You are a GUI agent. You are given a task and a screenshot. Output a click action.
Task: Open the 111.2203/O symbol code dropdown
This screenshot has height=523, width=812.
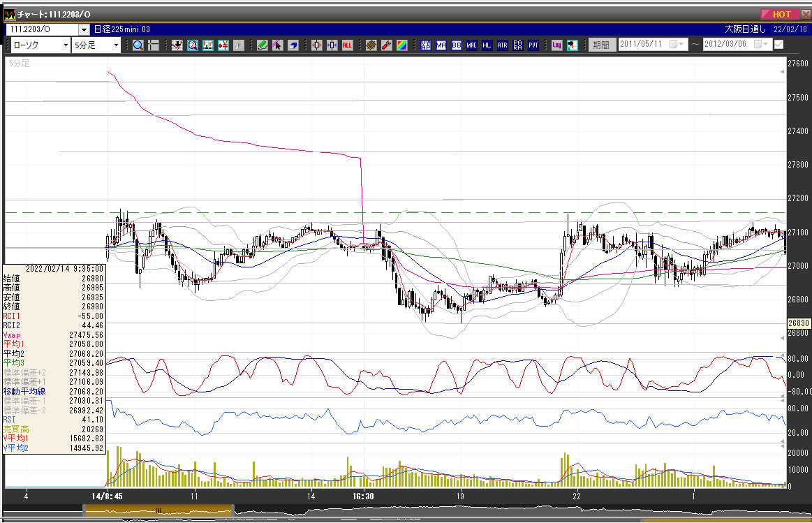[84, 30]
